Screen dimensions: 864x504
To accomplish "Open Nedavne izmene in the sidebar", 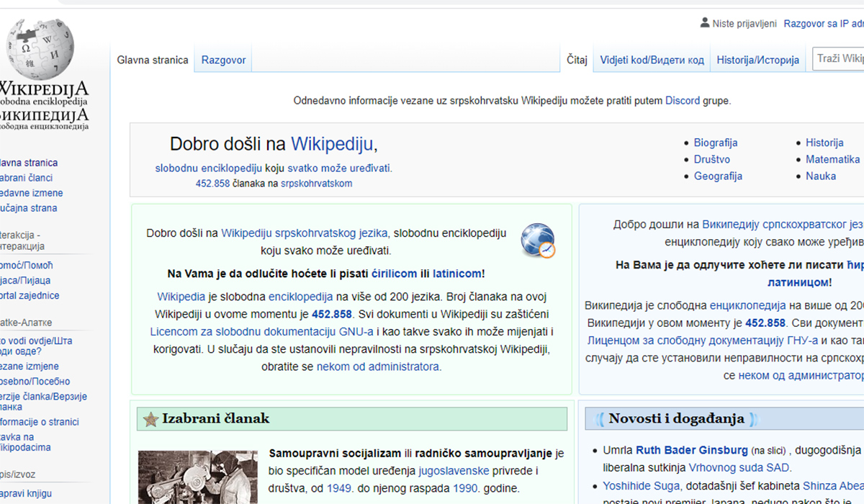I will click(x=30, y=193).
